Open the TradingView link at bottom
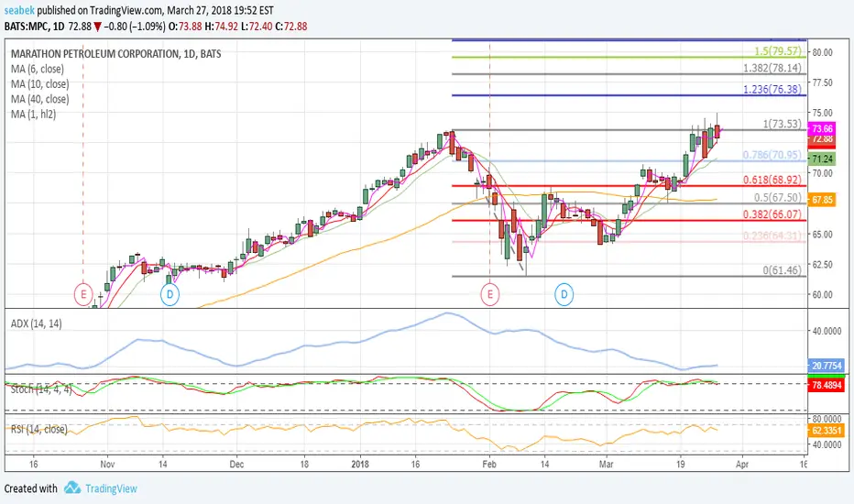 111,488
